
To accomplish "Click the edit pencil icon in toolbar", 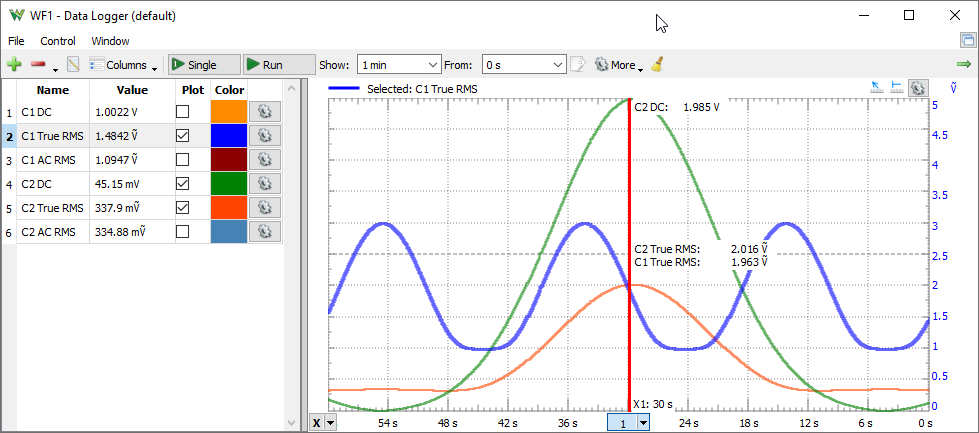I will coord(73,64).
